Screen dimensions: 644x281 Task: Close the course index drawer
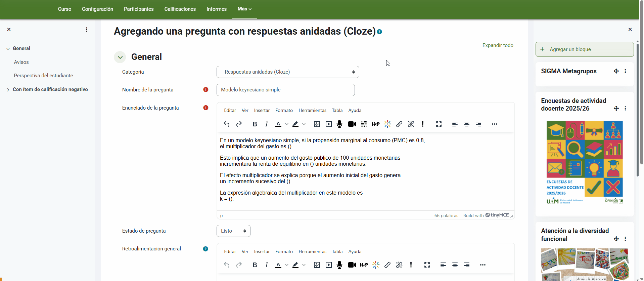(9, 30)
